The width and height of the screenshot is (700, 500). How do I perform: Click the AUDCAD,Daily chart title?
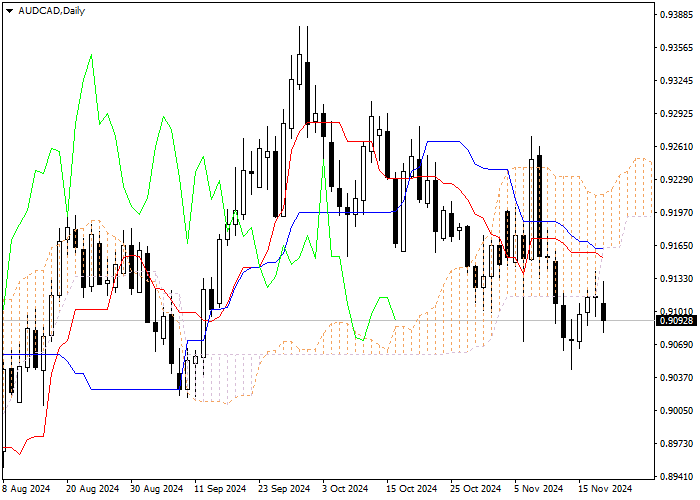(51, 11)
